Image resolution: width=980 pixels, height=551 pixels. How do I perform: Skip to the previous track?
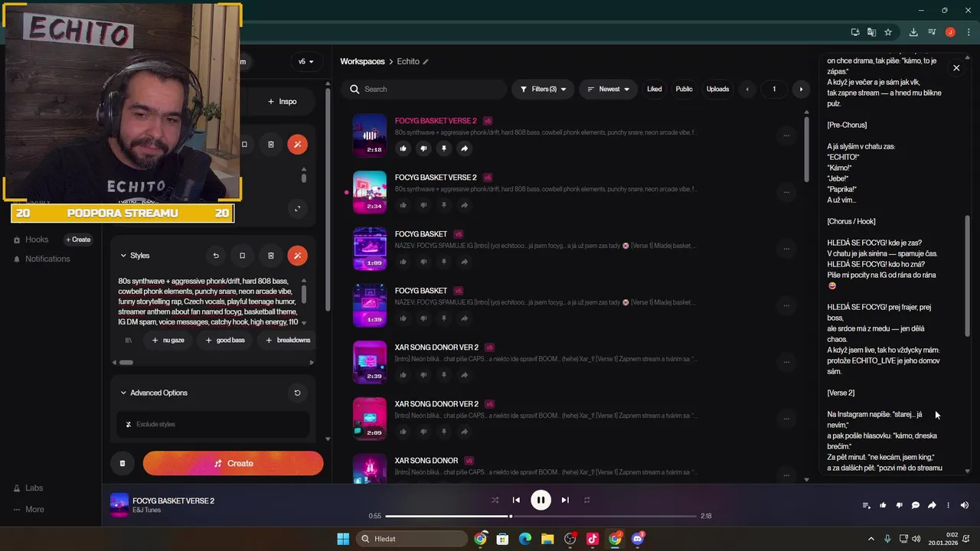click(516, 500)
